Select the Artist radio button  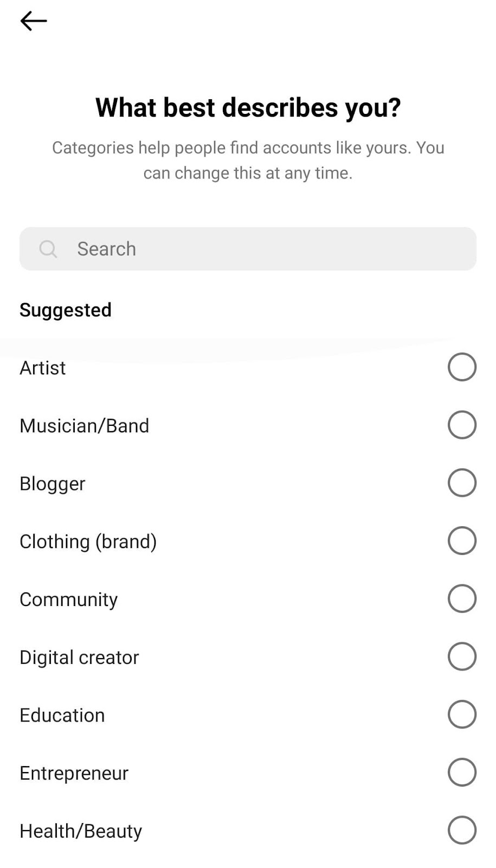462,367
